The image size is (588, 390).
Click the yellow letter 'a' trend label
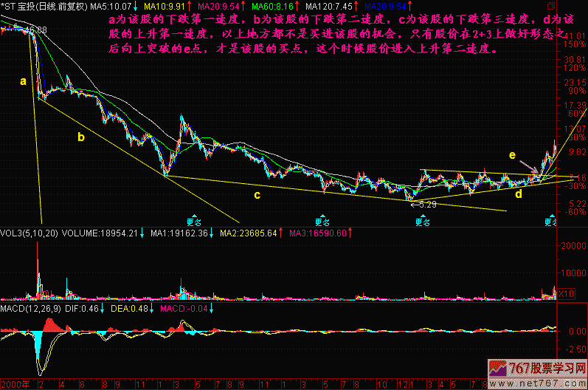23,81
